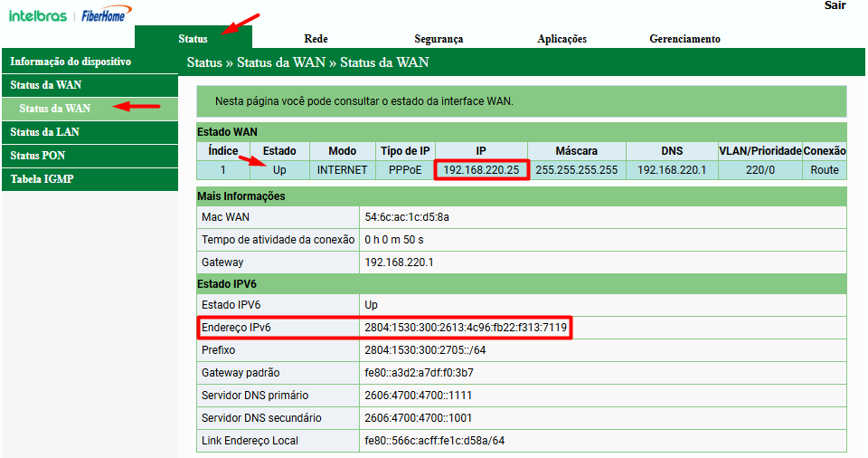Click primary DNS server 2606:4700:4700::1111
868x458 pixels.
[x=418, y=396]
